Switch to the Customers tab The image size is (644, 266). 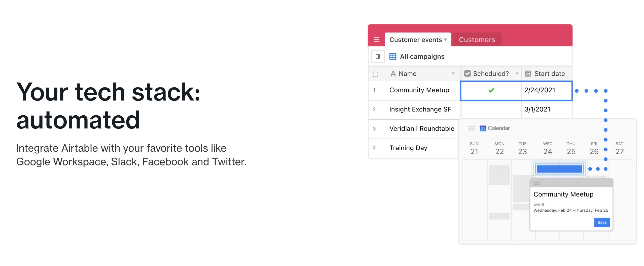pos(477,40)
